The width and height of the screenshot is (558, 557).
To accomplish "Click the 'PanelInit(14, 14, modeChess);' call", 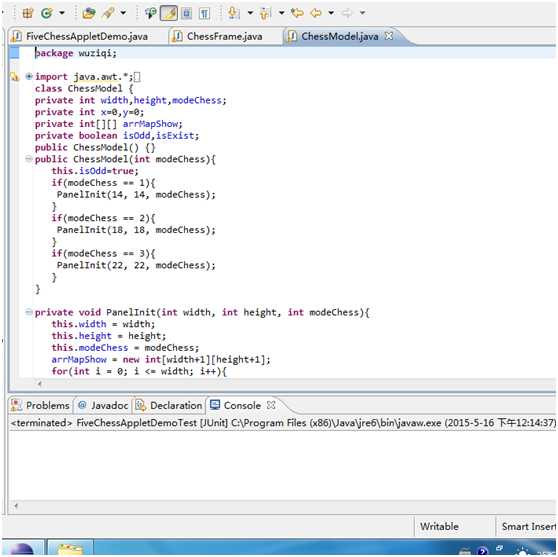I will click(x=136, y=194).
